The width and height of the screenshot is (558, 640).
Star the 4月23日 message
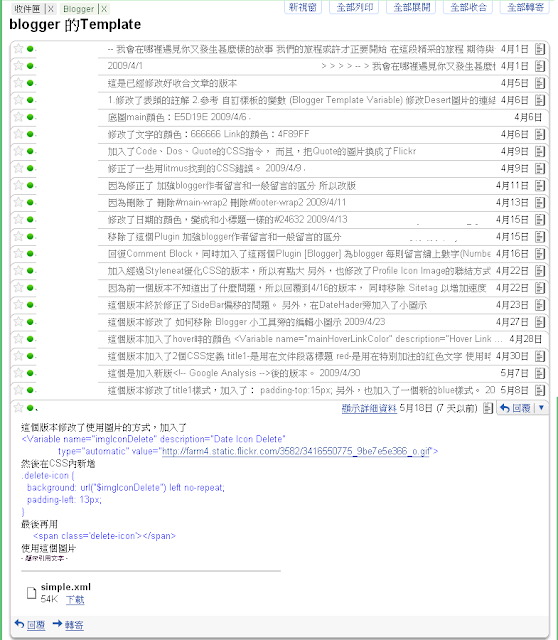click(x=18, y=304)
